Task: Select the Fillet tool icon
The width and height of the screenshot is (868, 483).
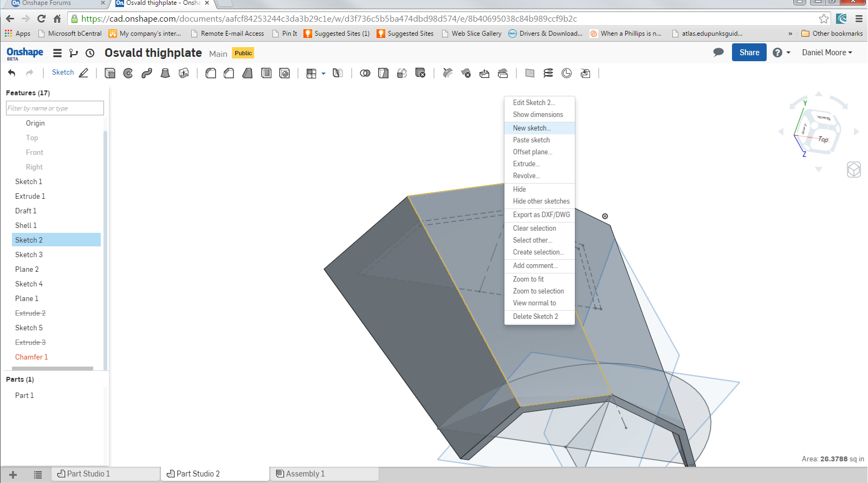Action: click(211, 73)
